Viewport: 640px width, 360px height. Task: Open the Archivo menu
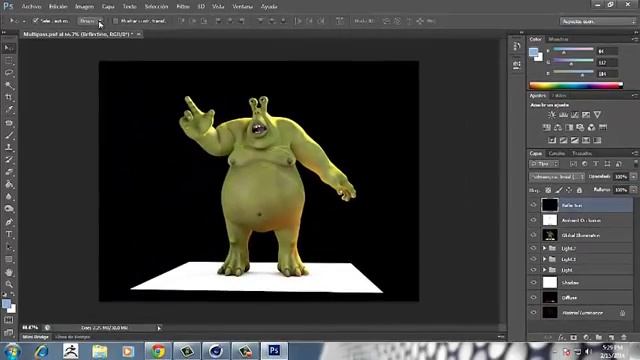[x=31, y=7]
